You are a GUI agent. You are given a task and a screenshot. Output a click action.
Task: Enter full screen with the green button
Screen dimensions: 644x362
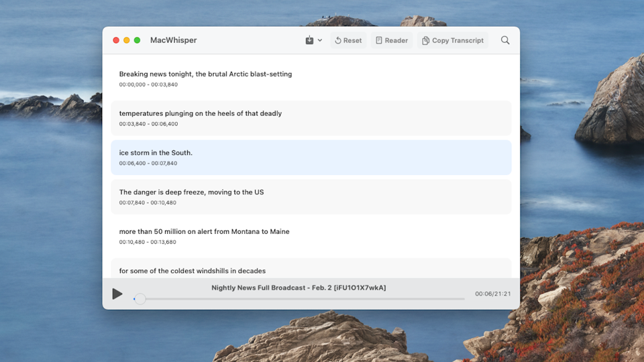pyautogui.click(x=138, y=40)
